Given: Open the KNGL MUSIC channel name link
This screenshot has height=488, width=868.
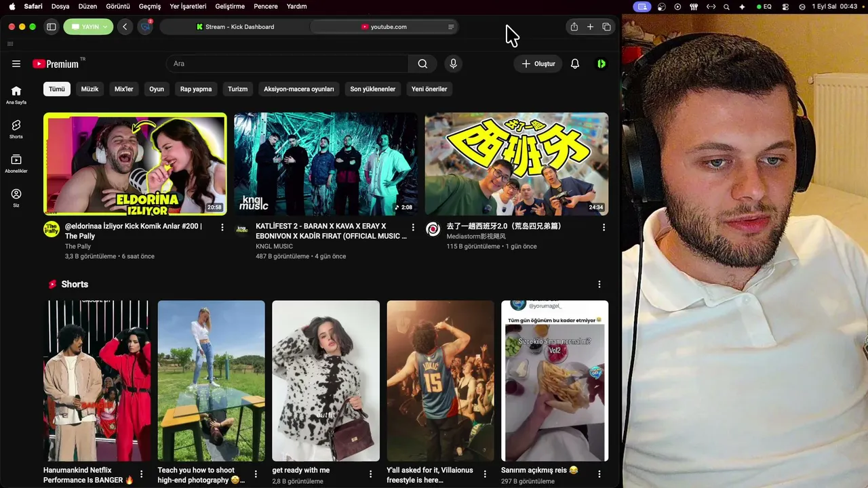Looking at the screenshot, I should pos(274,247).
